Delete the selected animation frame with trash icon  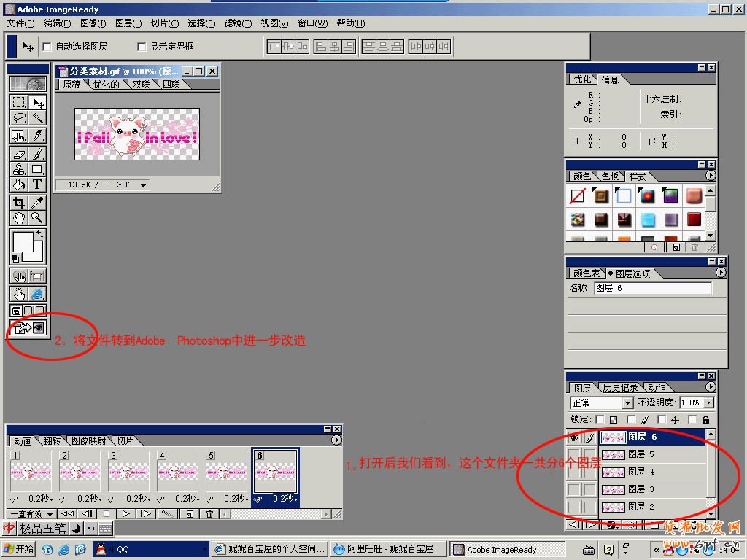click(x=209, y=514)
